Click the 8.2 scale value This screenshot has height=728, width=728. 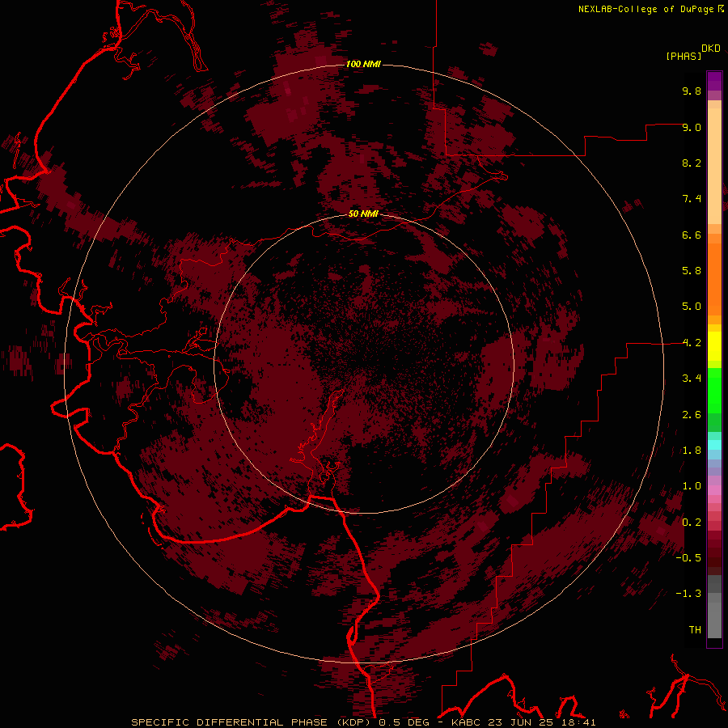pos(692,163)
